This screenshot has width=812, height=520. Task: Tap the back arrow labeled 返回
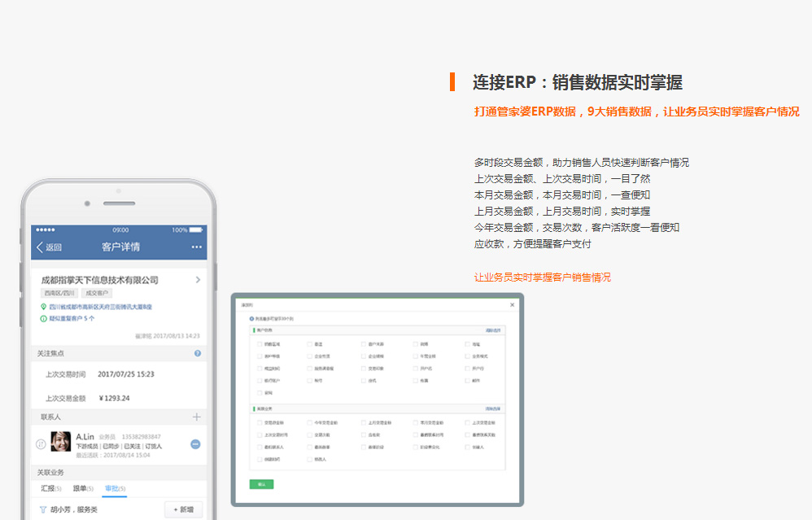pyautogui.click(x=49, y=247)
